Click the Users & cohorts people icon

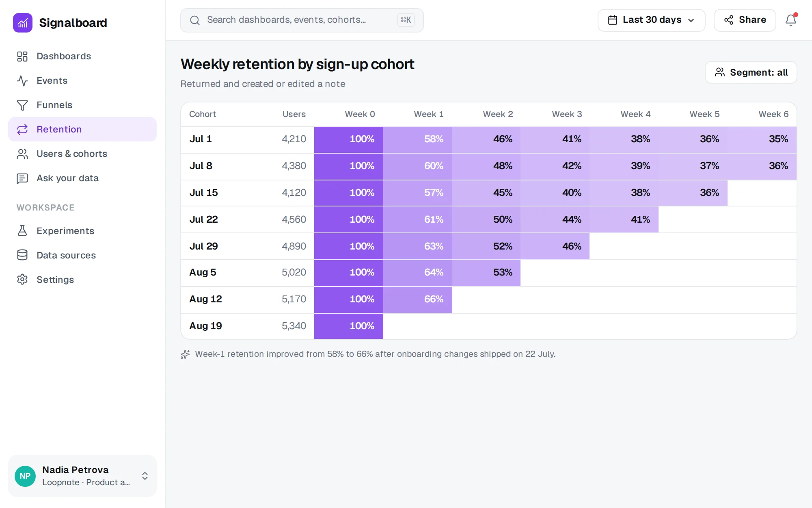(x=22, y=154)
